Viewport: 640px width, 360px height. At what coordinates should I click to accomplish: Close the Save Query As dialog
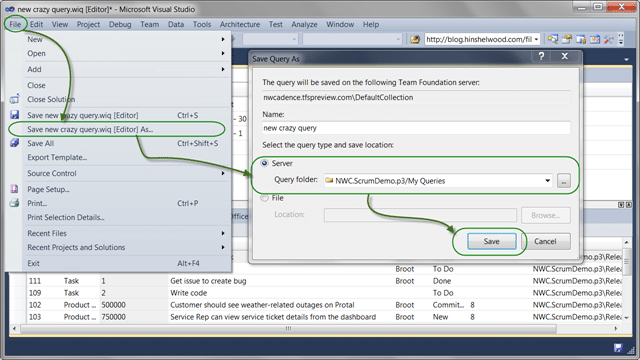[x=565, y=56]
